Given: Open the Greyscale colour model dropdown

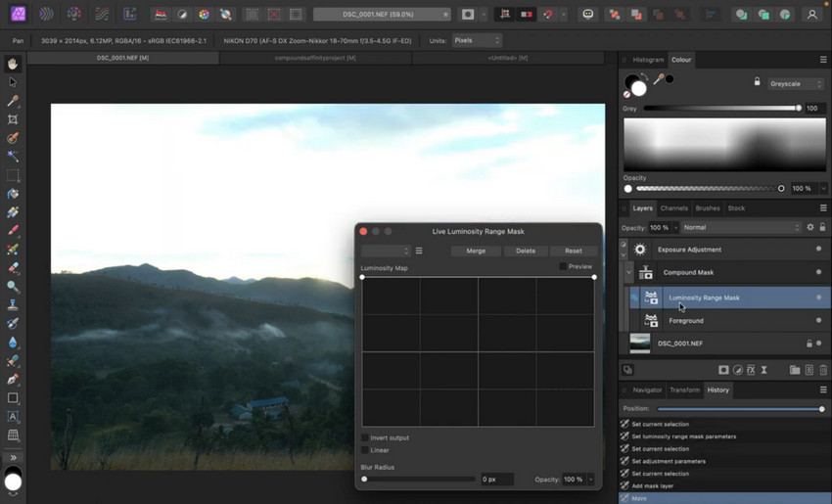Looking at the screenshot, I should pos(796,84).
